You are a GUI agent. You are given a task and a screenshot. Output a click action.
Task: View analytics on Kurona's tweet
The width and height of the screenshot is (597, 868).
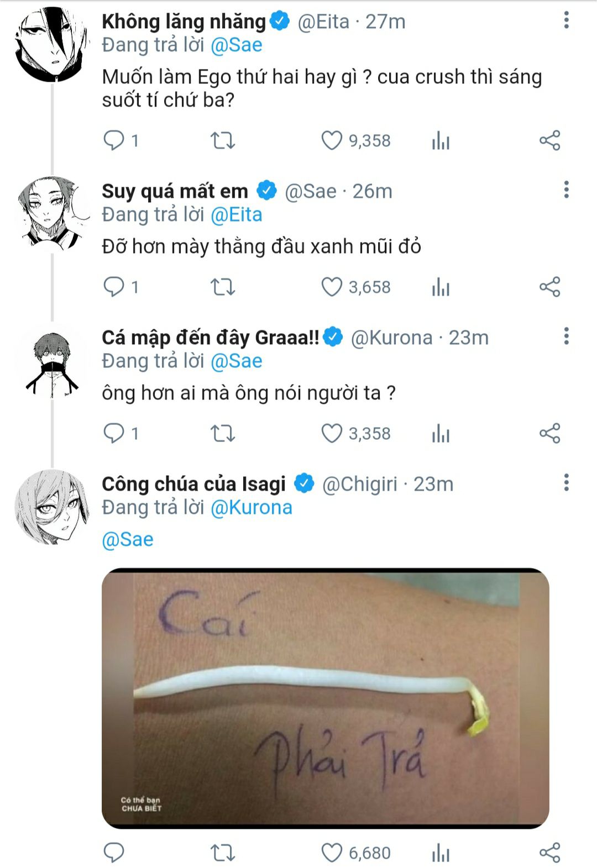(x=441, y=433)
